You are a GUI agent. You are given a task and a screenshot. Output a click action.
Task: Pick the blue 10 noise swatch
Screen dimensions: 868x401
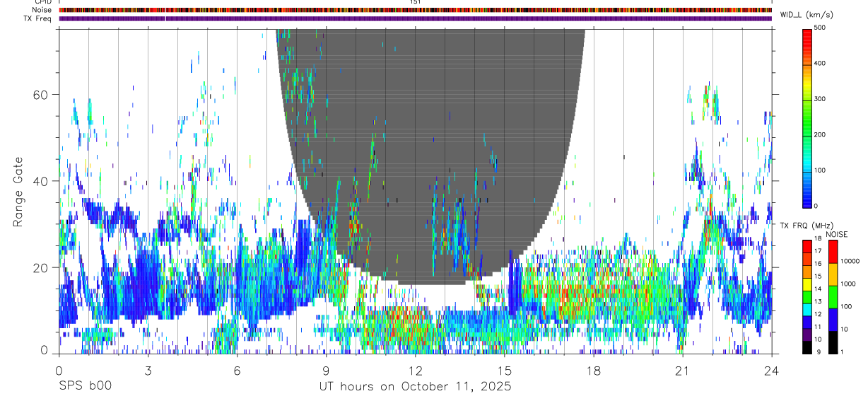pyautogui.click(x=833, y=320)
